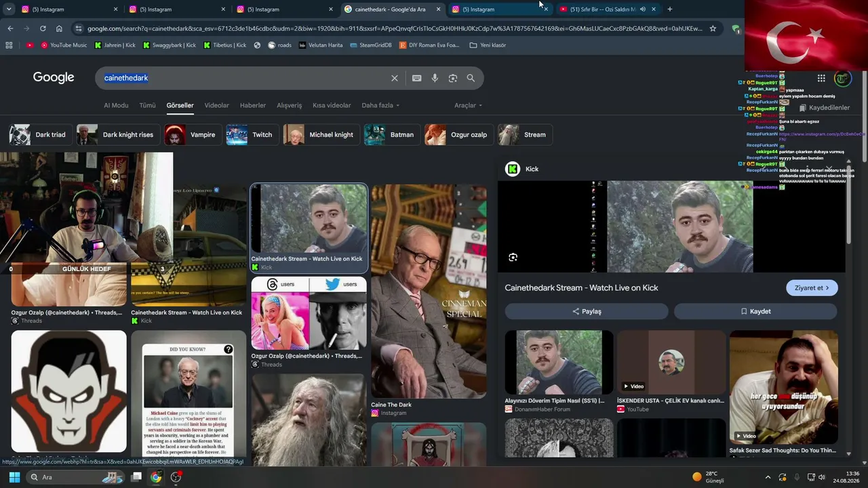Viewport: 868px width, 488px height.
Task: Open the Velutan Harita bookmark
Action: pos(321,45)
